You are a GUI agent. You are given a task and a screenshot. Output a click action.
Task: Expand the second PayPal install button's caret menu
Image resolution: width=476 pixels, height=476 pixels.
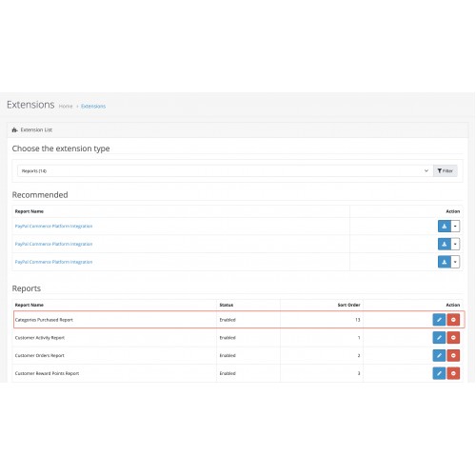pyautogui.click(x=455, y=244)
